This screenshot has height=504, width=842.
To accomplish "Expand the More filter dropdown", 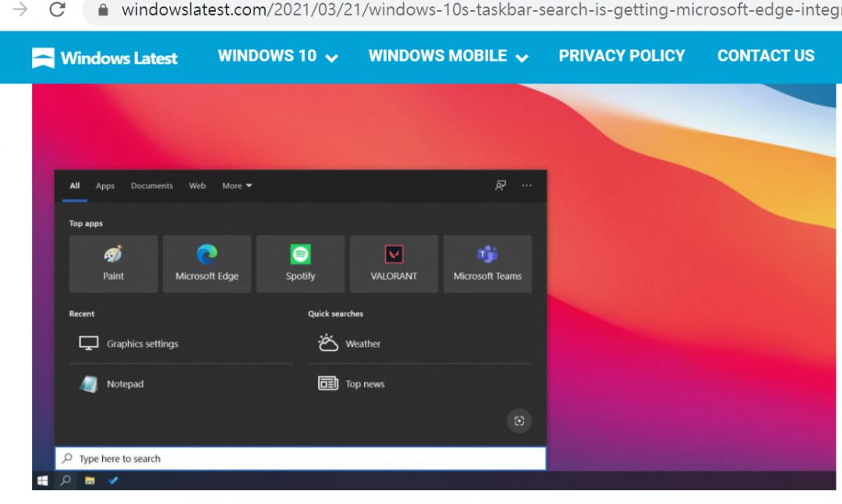I will click(x=237, y=186).
